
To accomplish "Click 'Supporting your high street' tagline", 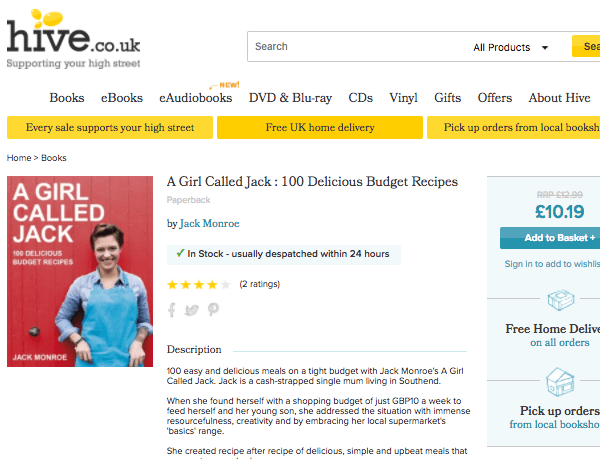I will 73,63.
